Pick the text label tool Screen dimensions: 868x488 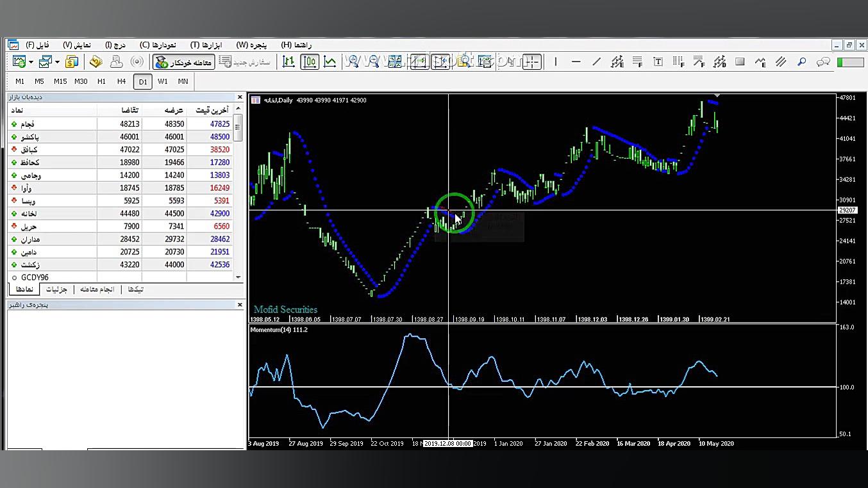click(x=658, y=61)
